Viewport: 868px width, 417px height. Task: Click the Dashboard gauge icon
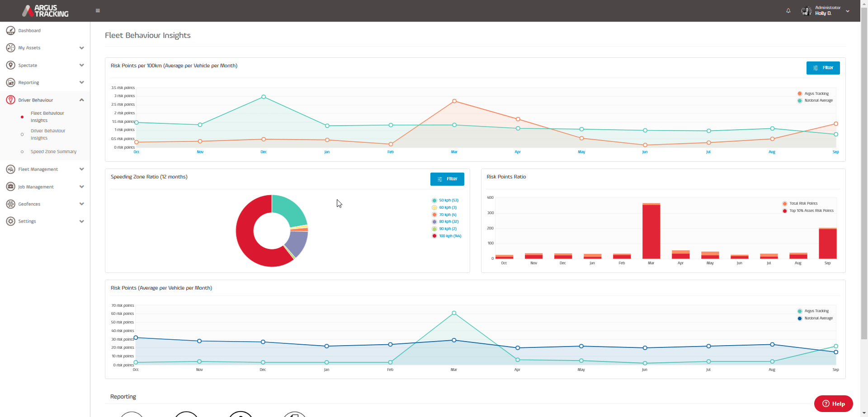[x=10, y=31]
